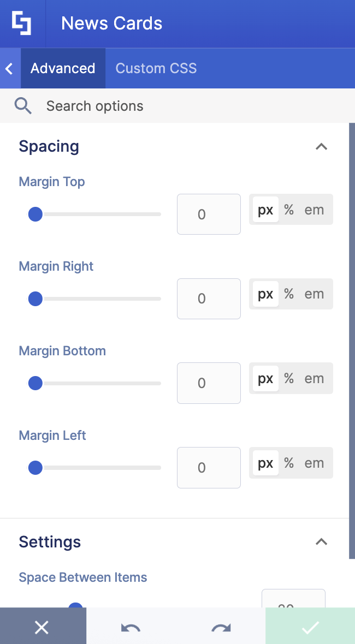355x644 pixels.
Task: Open the Custom CSS tab
Action: pos(156,68)
